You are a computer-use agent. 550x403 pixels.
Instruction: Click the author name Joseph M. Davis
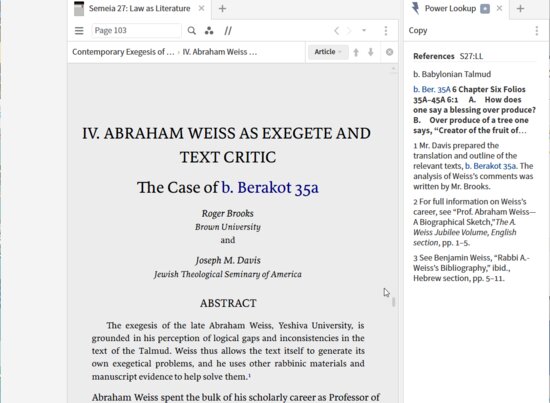(228, 260)
